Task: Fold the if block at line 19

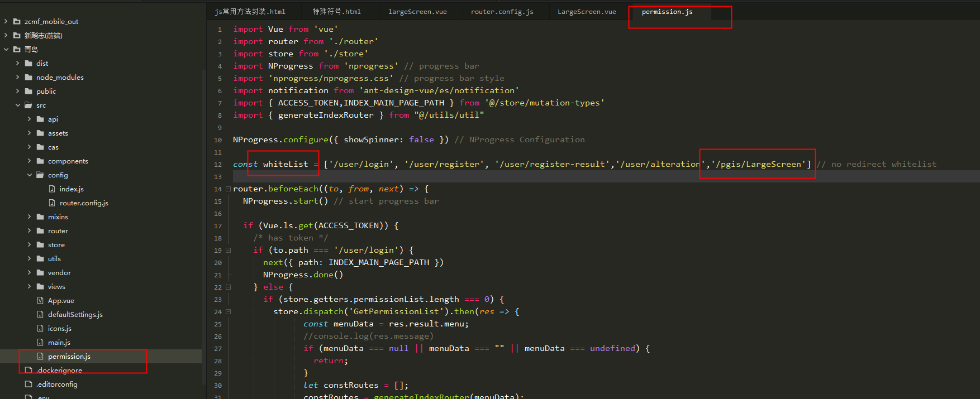Action: point(228,250)
